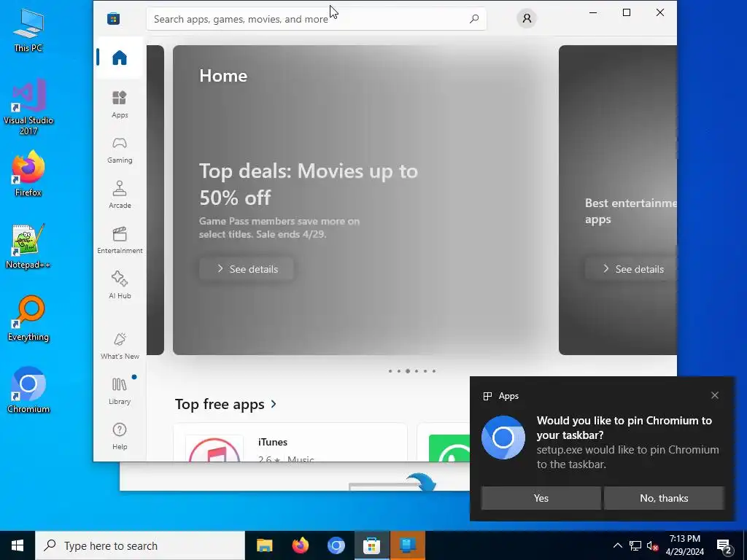Click the taskbar search box
This screenshot has width=747, height=560.
pyautogui.click(x=140, y=545)
